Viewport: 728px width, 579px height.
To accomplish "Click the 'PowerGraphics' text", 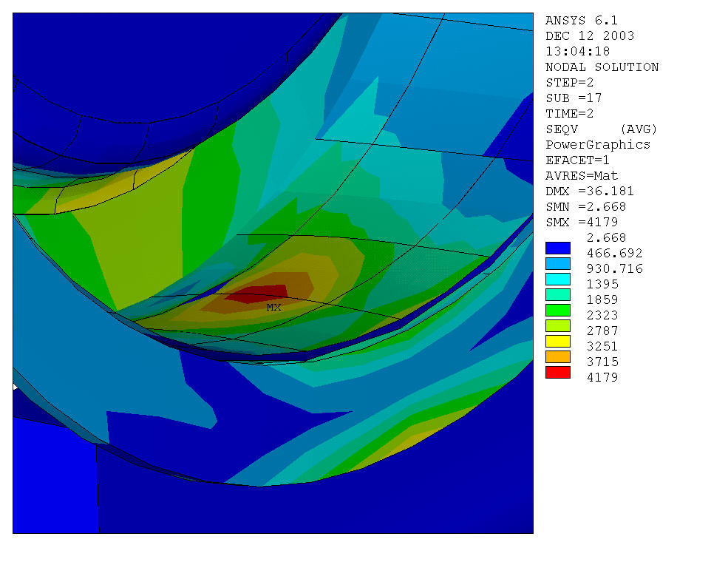I will click(598, 144).
